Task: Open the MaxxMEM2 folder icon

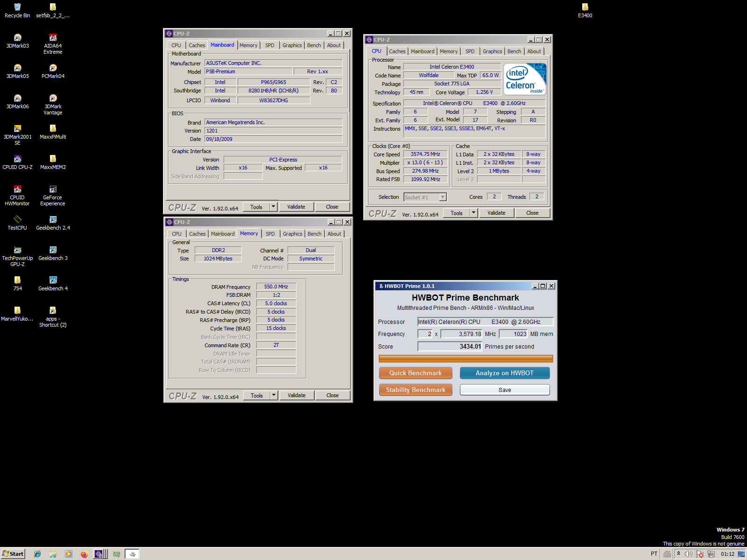Action: pos(53,162)
